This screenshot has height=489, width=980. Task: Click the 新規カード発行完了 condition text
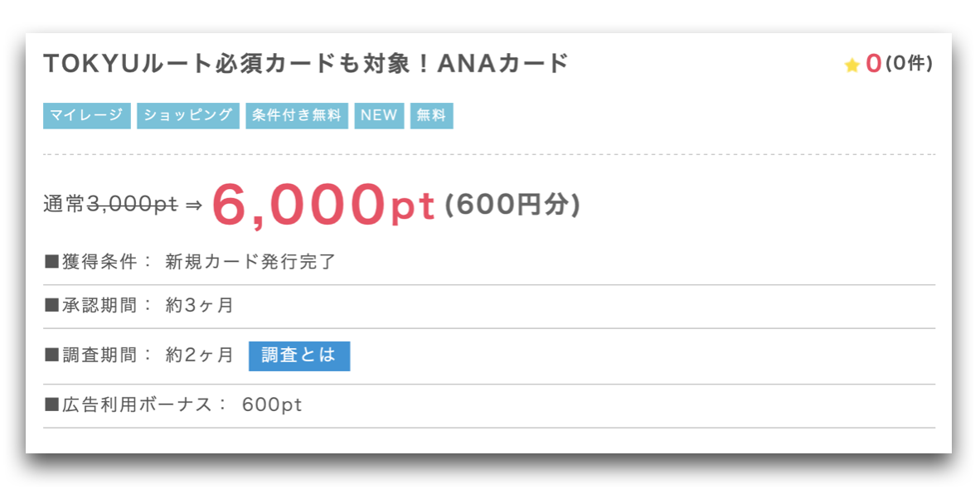point(250,262)
